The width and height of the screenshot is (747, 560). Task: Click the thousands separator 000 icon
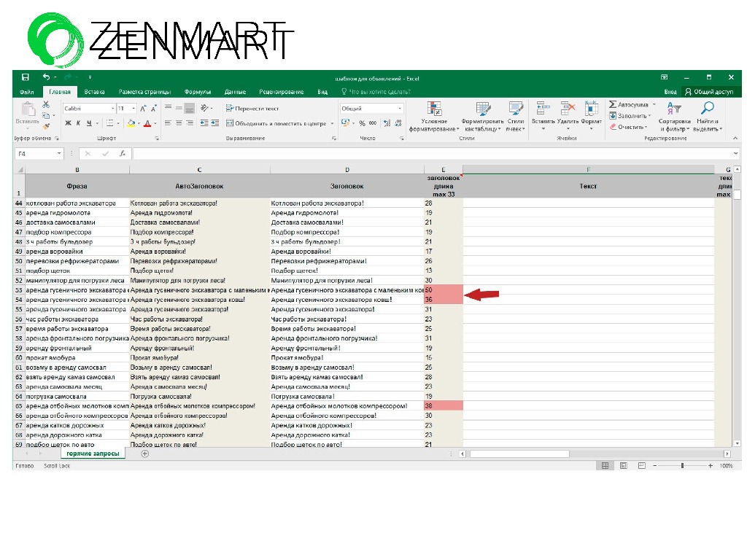[x=373, y=123]
